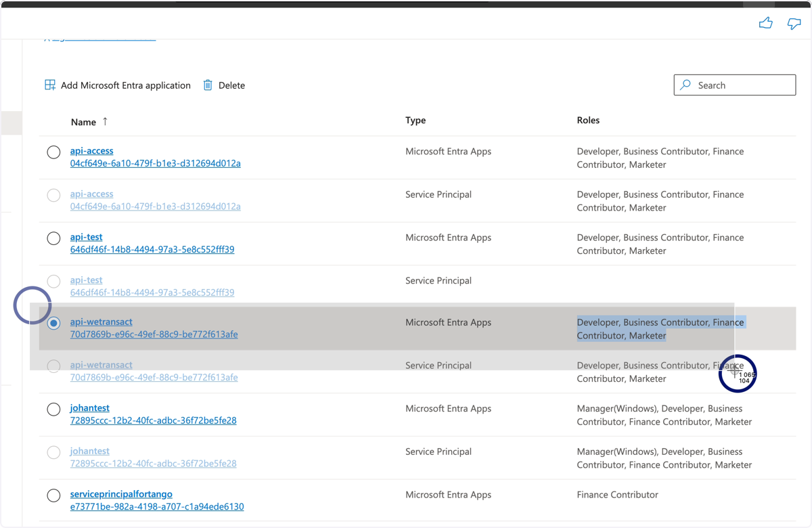This screenshot has width=812, height=528.
Task: Open the johantest Entra Apps link
Action: [90, 408]
